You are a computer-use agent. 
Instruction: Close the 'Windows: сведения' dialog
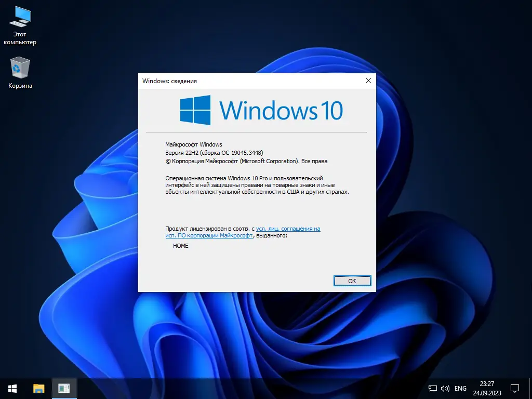click(x=368, y=81)
